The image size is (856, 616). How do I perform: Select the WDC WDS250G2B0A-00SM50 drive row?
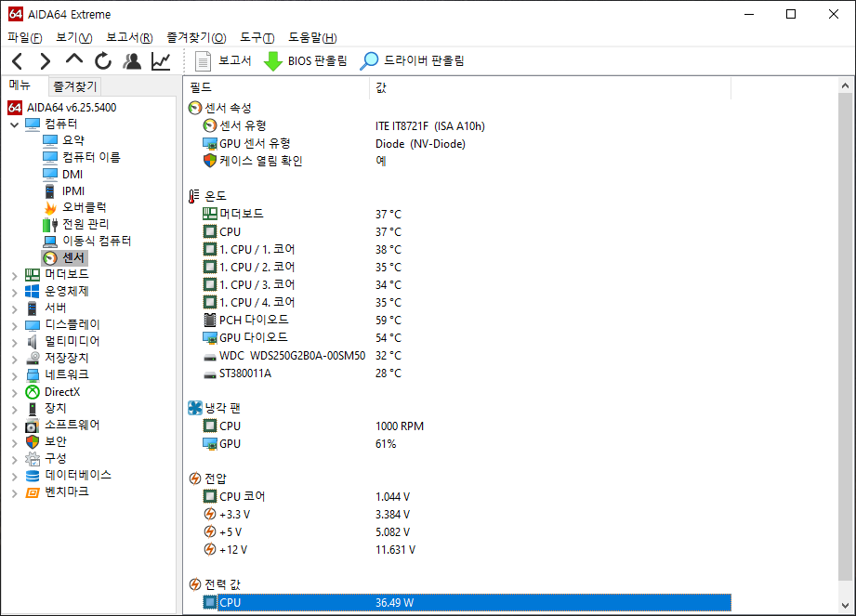[x=467, y=355]
